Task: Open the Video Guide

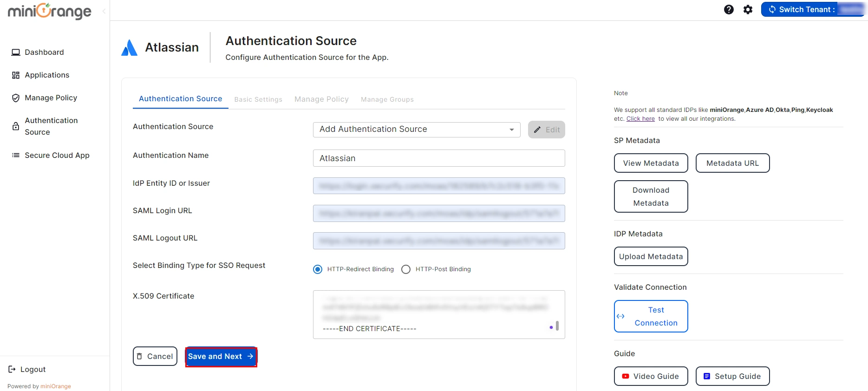Action: (x=651, y=376)
